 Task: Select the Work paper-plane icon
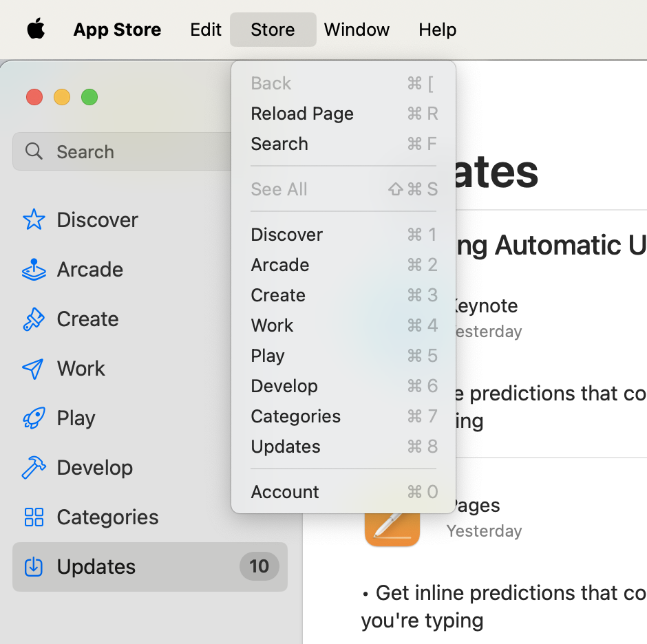click(33, 368)
